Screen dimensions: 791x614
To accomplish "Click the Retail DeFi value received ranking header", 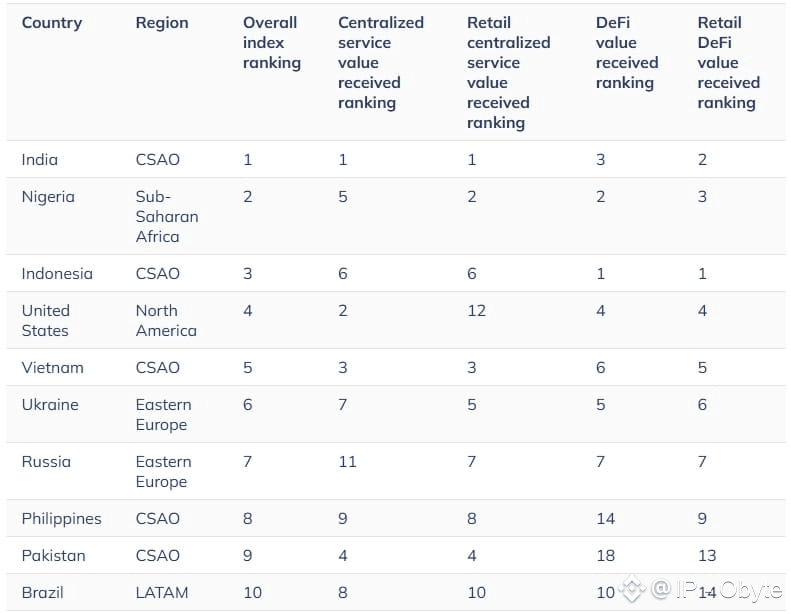I will click(x=728, y=62).
